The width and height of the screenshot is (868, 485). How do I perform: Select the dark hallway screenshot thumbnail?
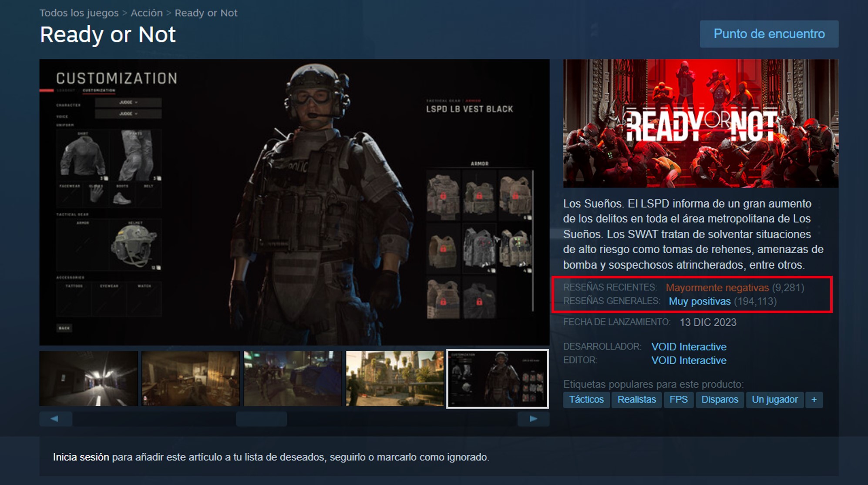[89, 378]
